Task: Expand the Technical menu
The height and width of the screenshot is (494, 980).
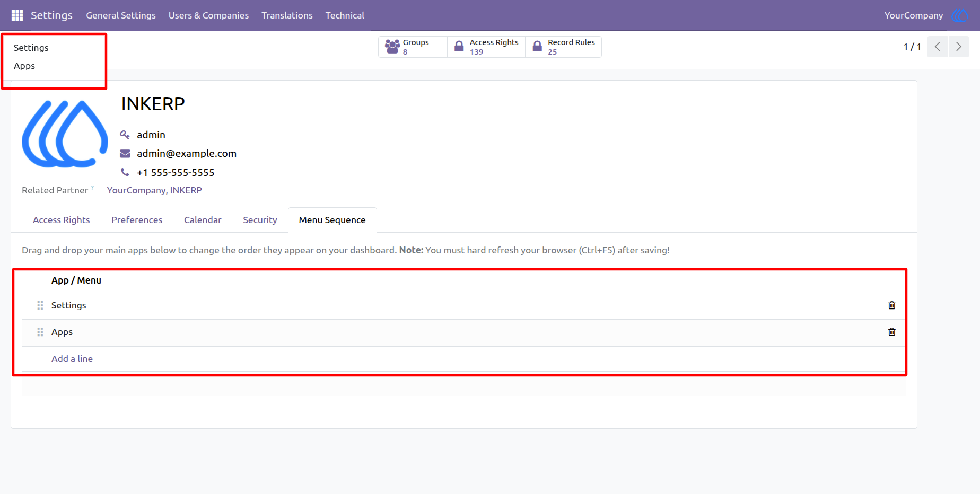Action: pos(345,15)
